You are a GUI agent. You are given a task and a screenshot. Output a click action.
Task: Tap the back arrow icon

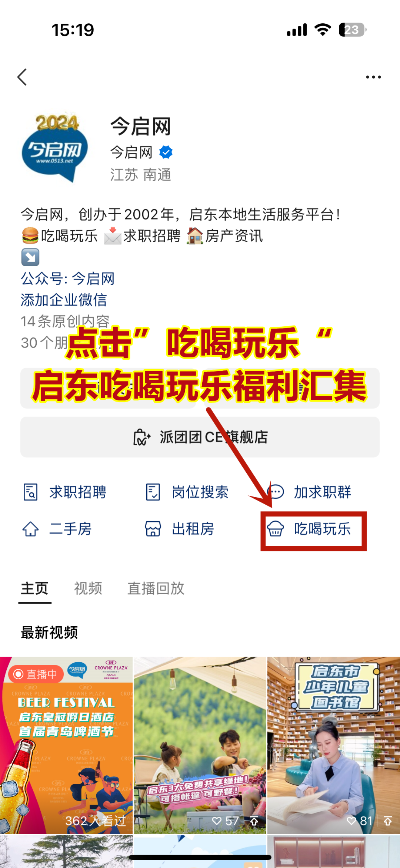click(x=22, y=77)
